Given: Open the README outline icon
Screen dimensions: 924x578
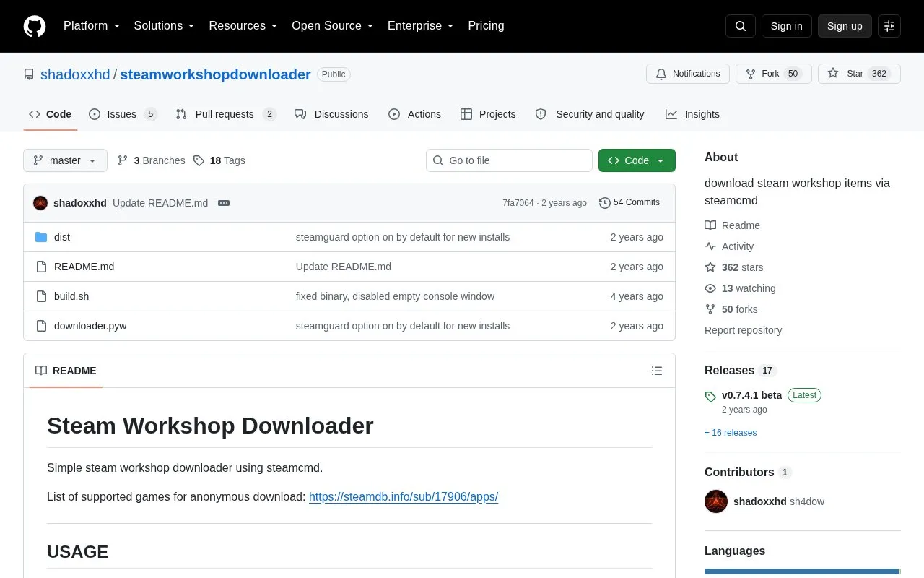Looking at the screenshot, I should tap(657, 371).
